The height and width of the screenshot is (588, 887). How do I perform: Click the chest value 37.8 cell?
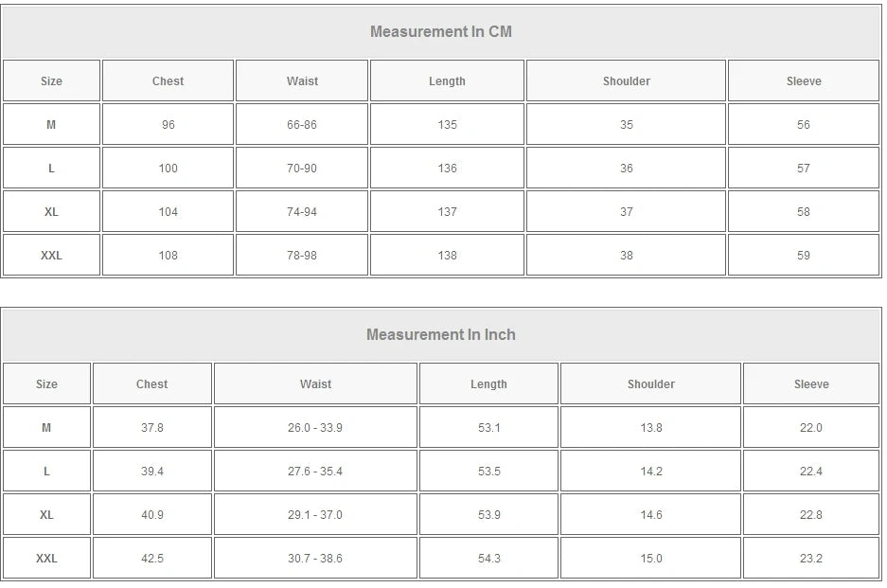[x=152, y=428]
